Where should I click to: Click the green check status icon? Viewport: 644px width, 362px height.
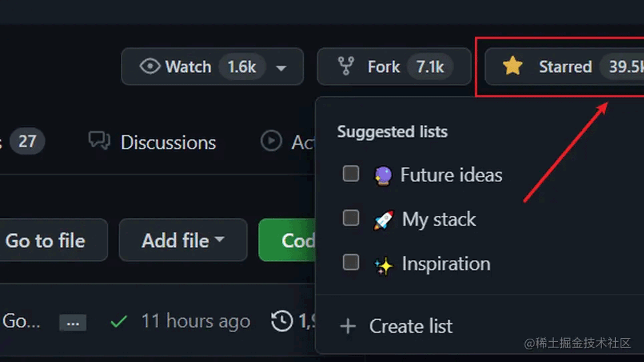coord(119,322)
